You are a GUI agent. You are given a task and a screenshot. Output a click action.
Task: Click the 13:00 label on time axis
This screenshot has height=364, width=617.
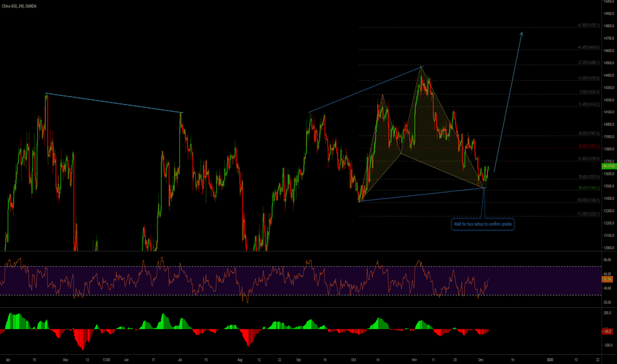coord(106,359)
